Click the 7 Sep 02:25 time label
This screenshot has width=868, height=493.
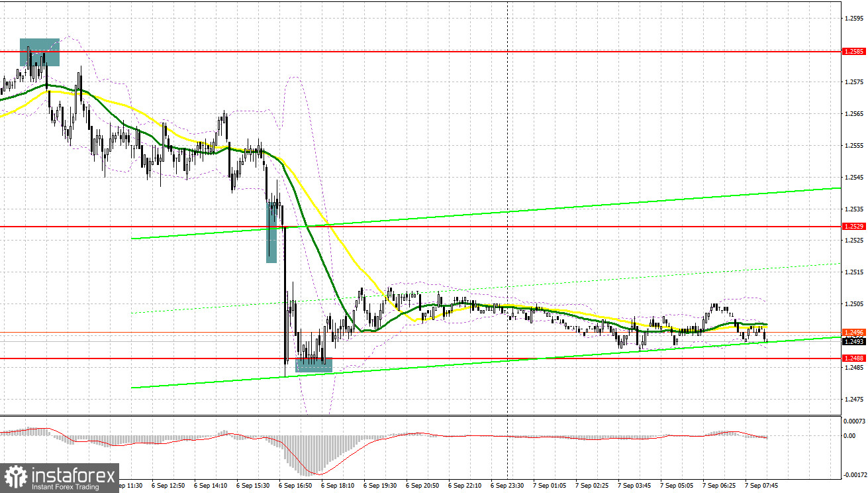(x=591, y=485)
